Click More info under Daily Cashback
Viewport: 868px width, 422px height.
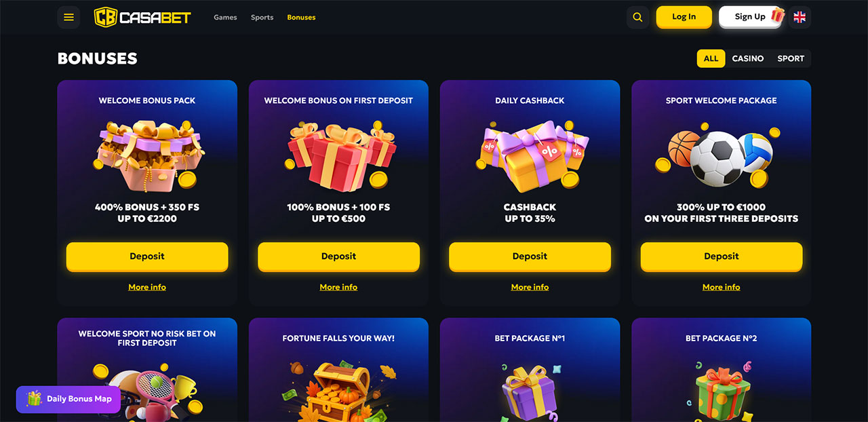pyautogui.click(x=530, y=287)
